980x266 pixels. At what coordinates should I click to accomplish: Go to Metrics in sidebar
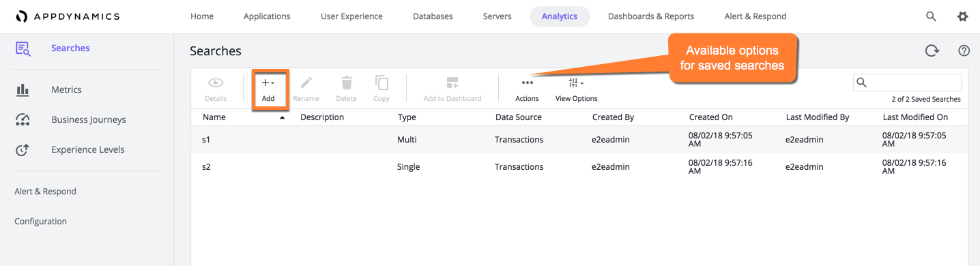click(66, 89)
